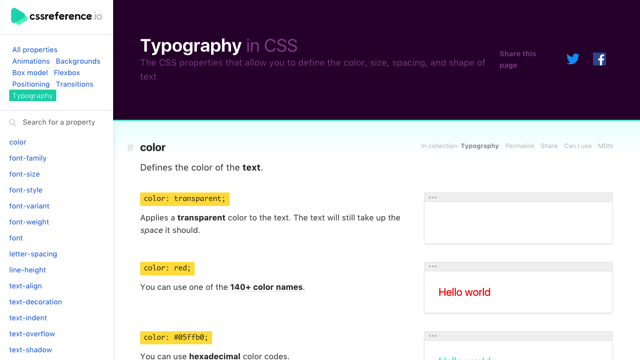Screen dimensions: 640x360
Task: Click the dots on hex example box
Action: tap(433, 336)
